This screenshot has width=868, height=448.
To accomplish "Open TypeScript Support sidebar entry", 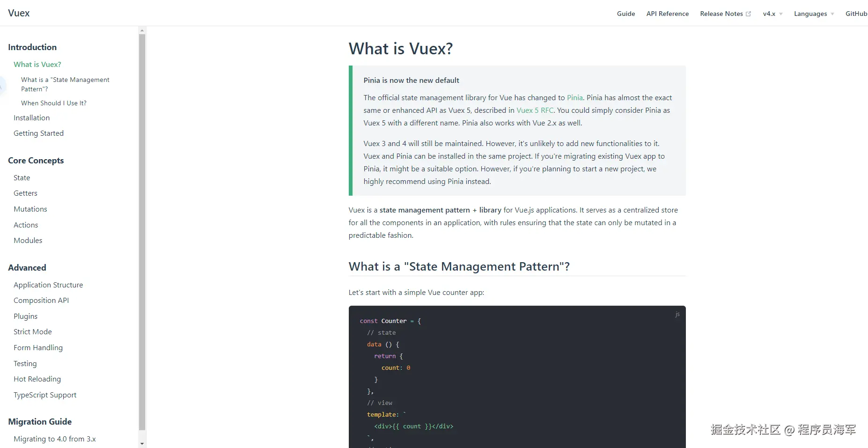I will click(45, 395).
